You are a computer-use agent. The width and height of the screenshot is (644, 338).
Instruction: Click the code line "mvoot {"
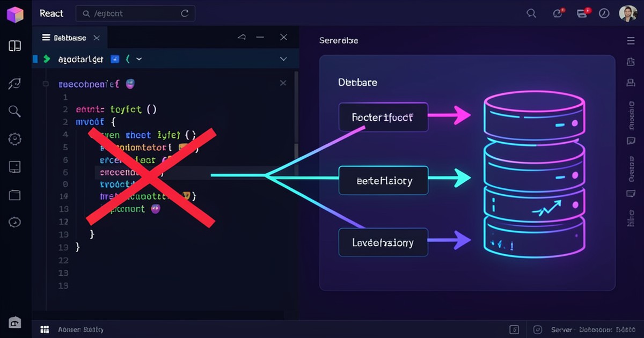point(96,122)
